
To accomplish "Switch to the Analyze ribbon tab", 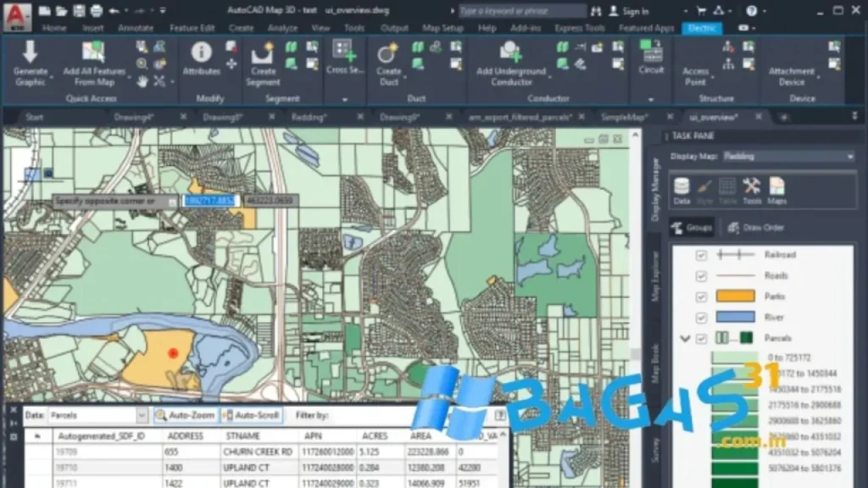I will [x=282, y=28].
